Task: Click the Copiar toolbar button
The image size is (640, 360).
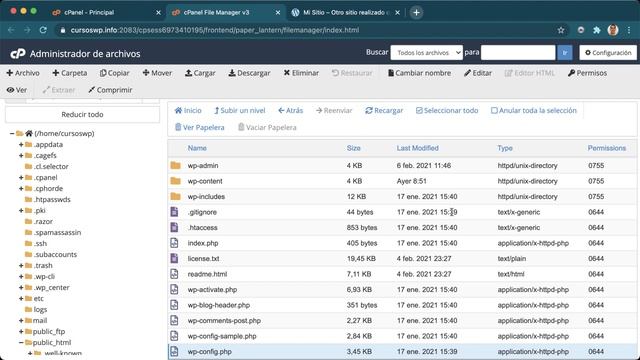Action: click(115, 73)
